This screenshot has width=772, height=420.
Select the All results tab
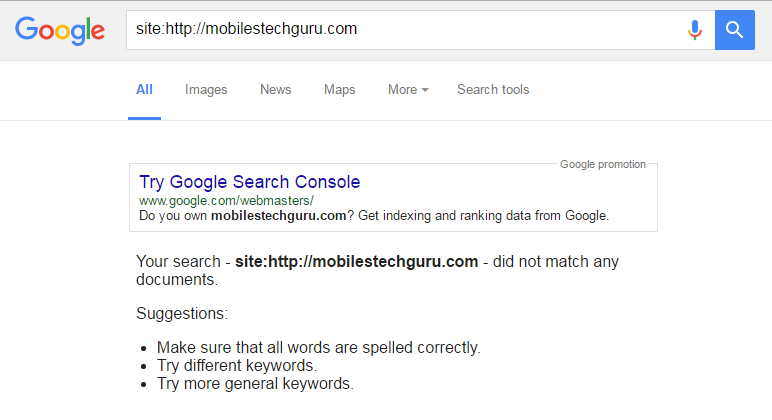[x=144, y=90]
